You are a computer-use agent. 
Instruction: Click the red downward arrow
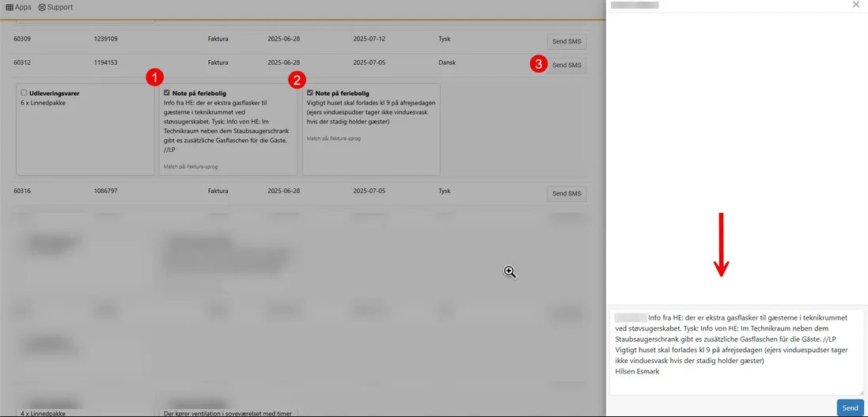click(721, 245)
